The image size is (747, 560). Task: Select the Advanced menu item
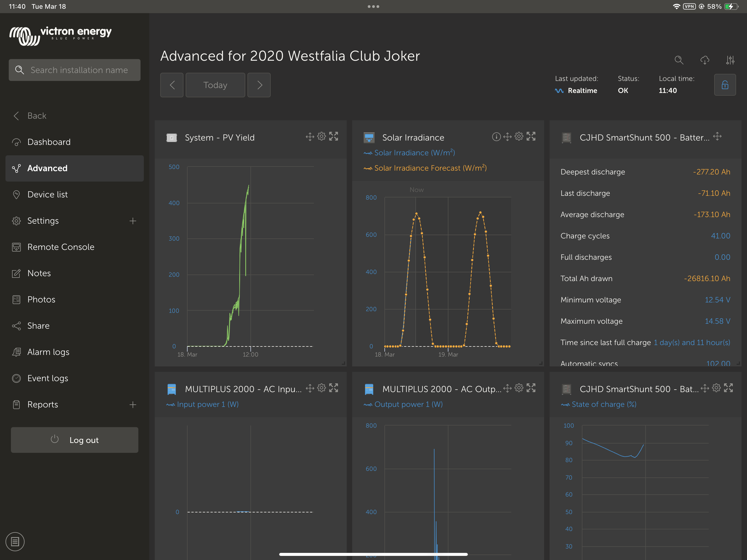click(75, 168)
